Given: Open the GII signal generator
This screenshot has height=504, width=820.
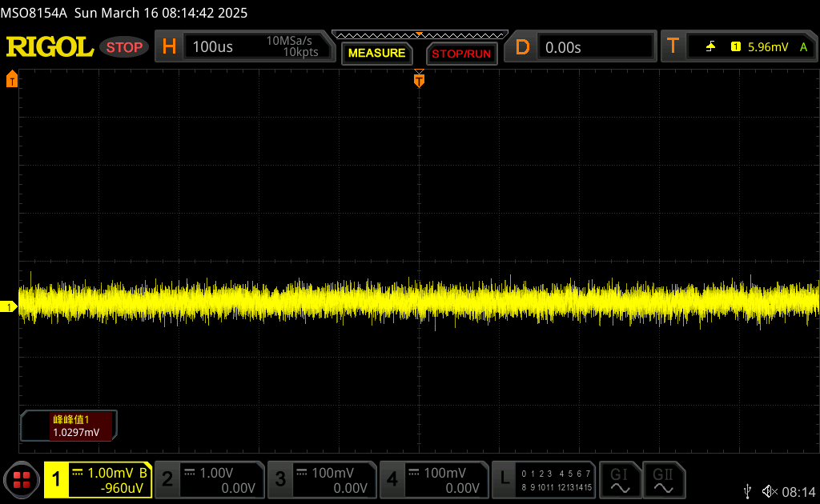Looking at the screenshot, I should click(663, 480).
